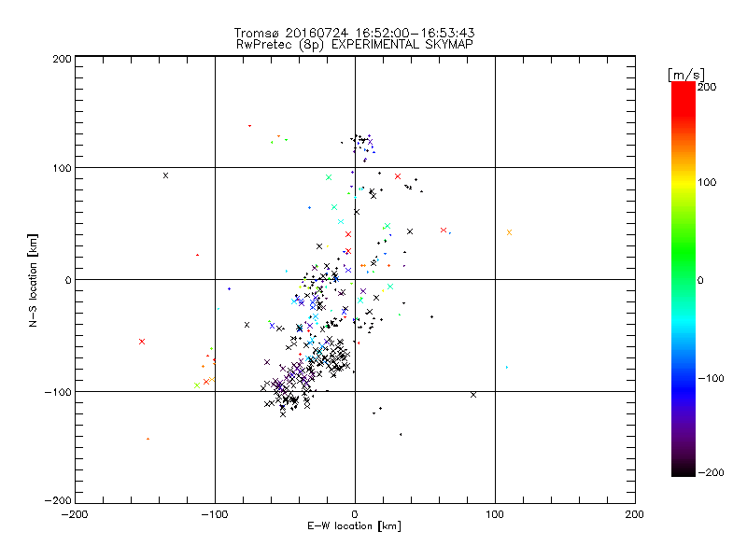Pick the yellow band of the colorbar
The image size is (747, 560).
tap(684, 182)
